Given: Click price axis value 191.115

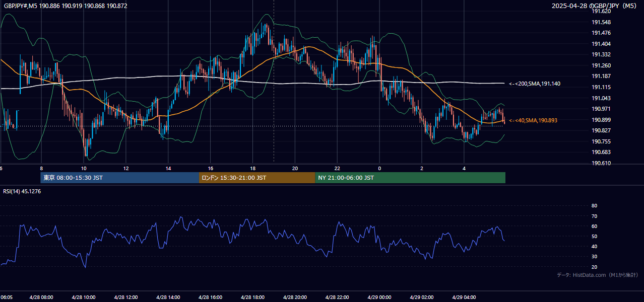Looking at the screenshot, I should coord(601,88).
